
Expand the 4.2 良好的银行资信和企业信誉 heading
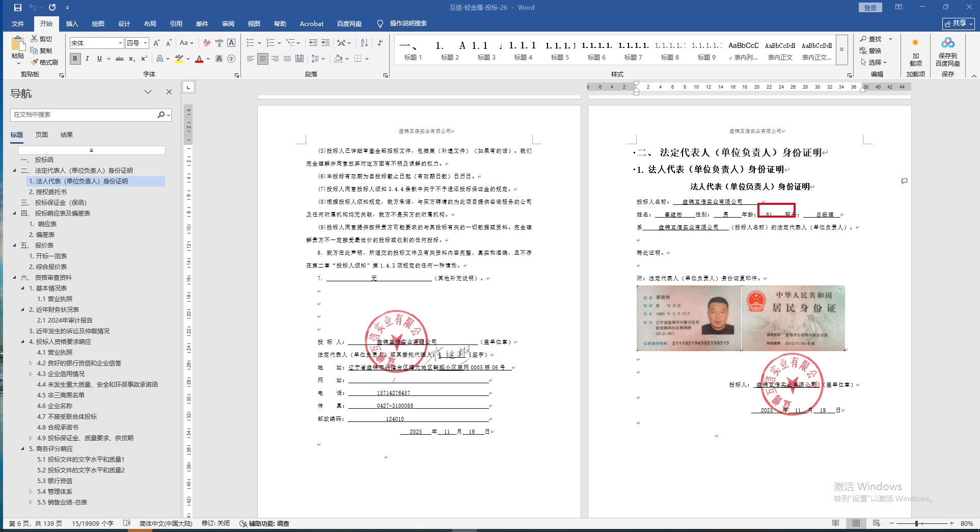(x=31, y=363)
